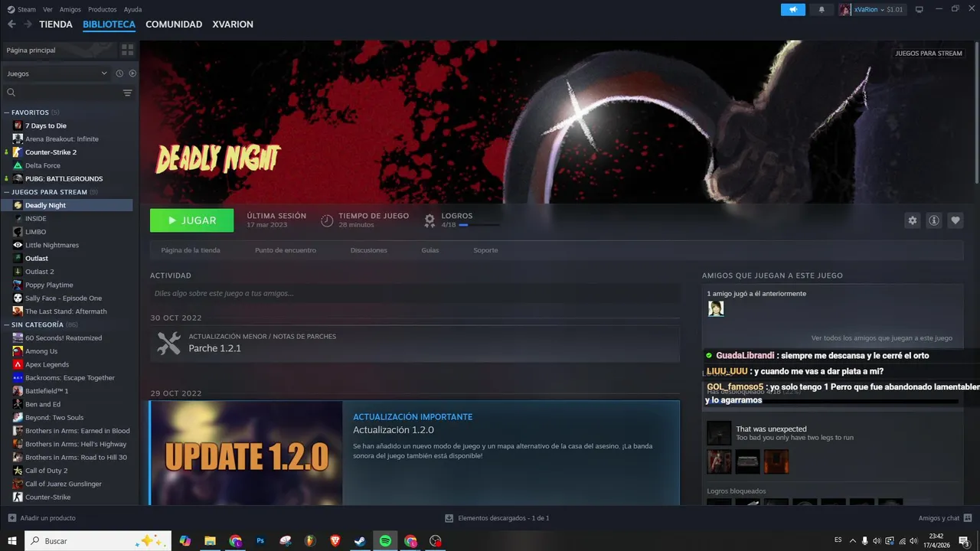Go to the COMUNIDAD tab
Screen dimensions: 980x551
[174, 24]
